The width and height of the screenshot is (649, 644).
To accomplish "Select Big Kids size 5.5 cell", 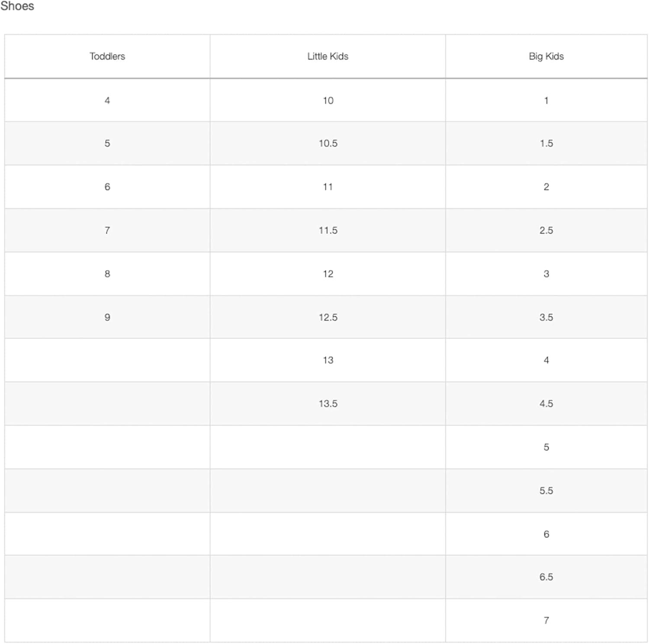I will coord(546,490).
